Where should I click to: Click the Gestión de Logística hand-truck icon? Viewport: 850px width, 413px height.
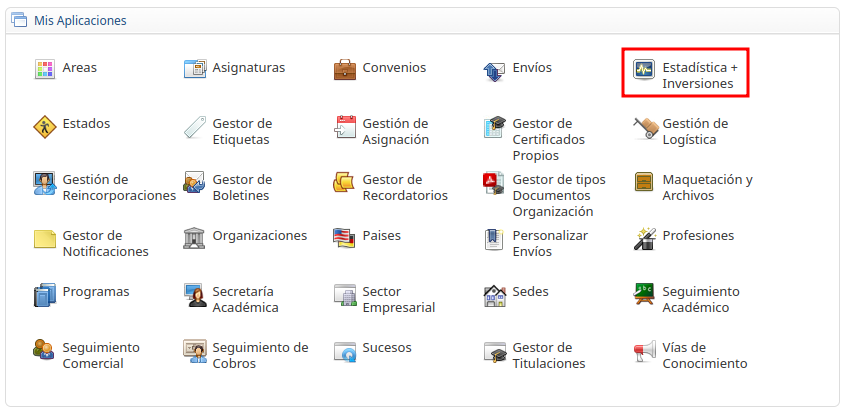tap(645, 128)
